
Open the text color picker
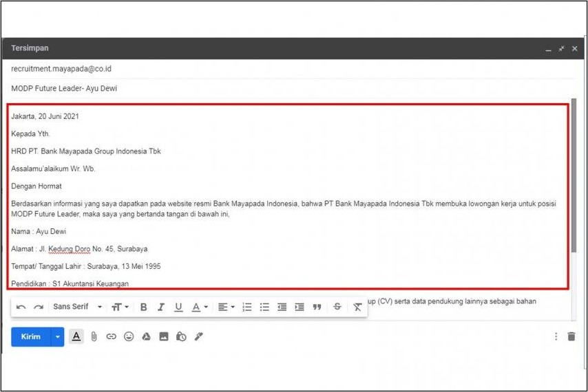point(200,307)
